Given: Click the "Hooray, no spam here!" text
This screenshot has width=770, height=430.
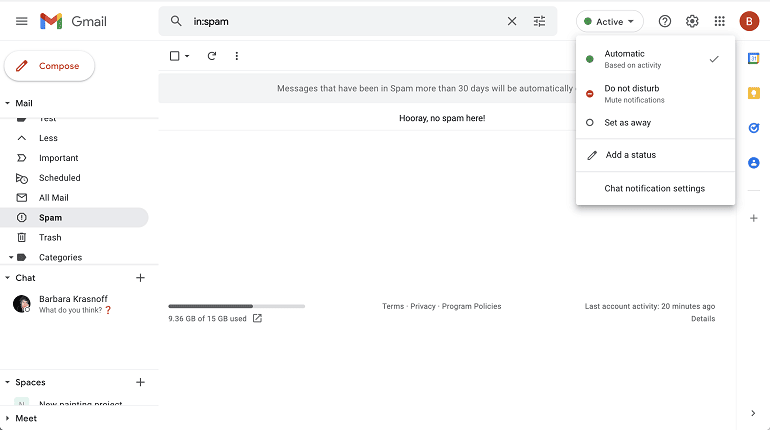Looking at the screenshot, I should (x=442, y=118).
